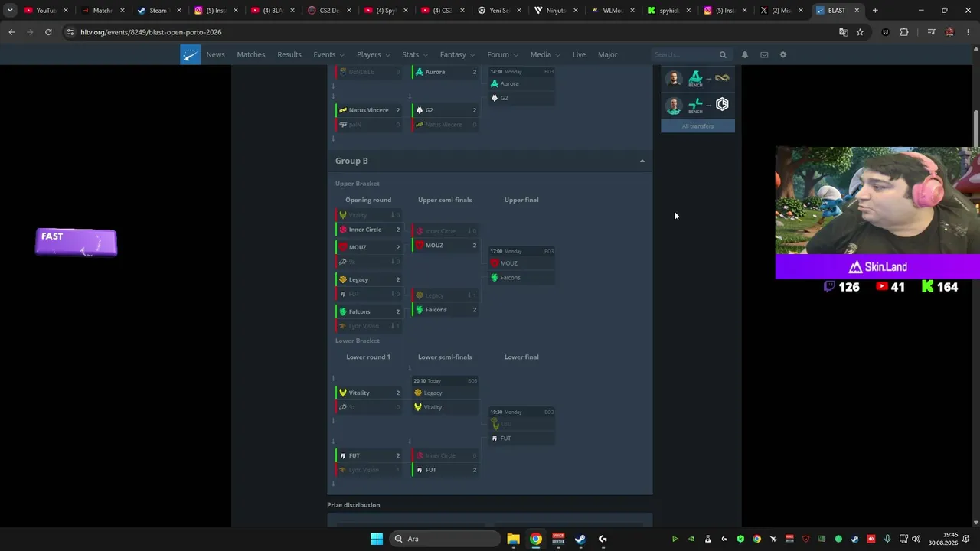Click the second BENCH transfer row with player
This screenshot has height=551, width=980.
point(697,105)
